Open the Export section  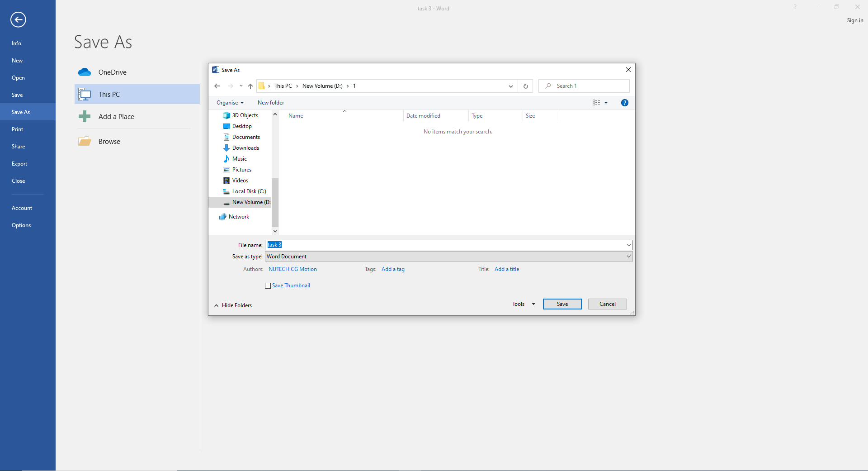pos(19,163)
